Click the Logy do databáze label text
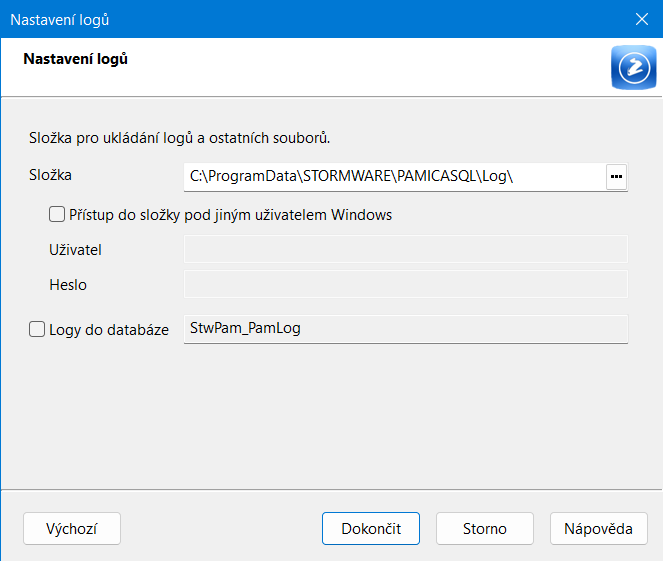 108,329
